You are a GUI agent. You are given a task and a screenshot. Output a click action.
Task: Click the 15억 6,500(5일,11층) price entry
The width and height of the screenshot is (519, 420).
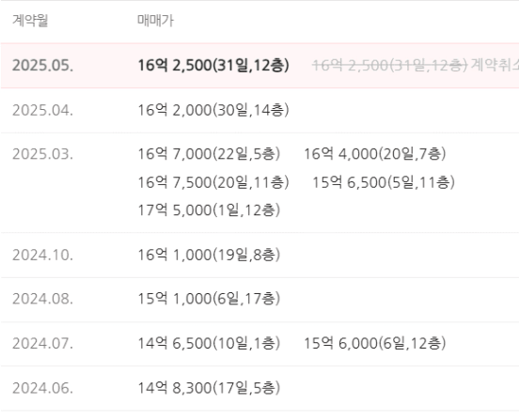click(x=384, y=182)
